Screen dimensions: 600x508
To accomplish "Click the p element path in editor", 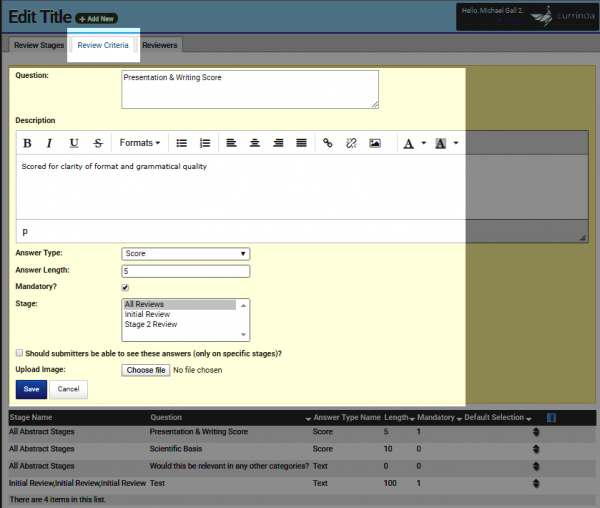I will point(25,231).
